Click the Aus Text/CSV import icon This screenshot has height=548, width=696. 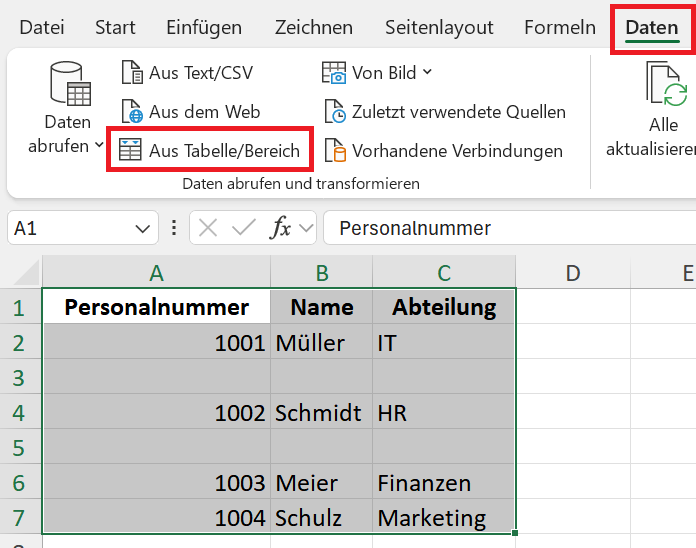132,72
